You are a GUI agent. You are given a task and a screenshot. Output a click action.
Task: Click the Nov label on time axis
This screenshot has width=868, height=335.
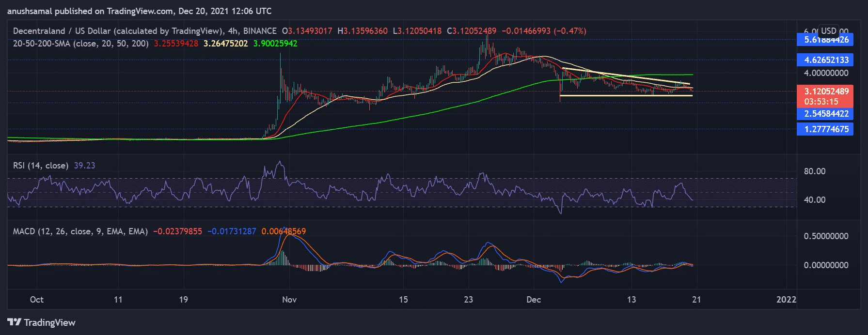click(x=289, y=300)
